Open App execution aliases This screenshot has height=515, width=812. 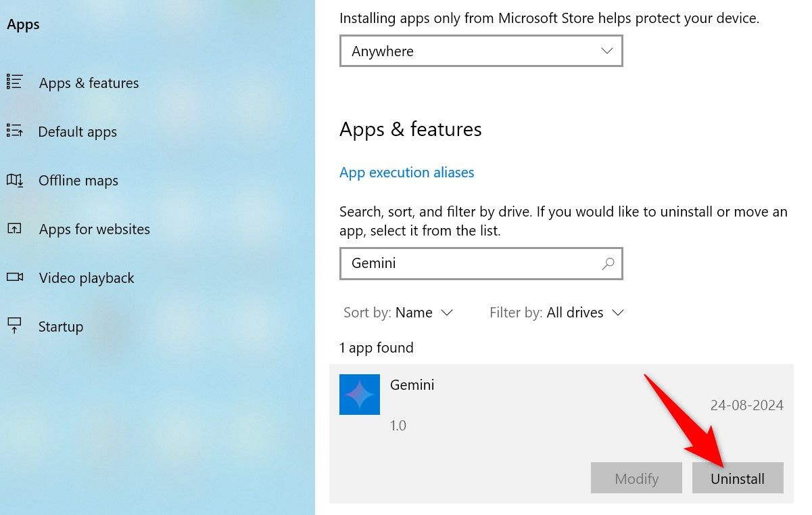click(x=406, y=172)
